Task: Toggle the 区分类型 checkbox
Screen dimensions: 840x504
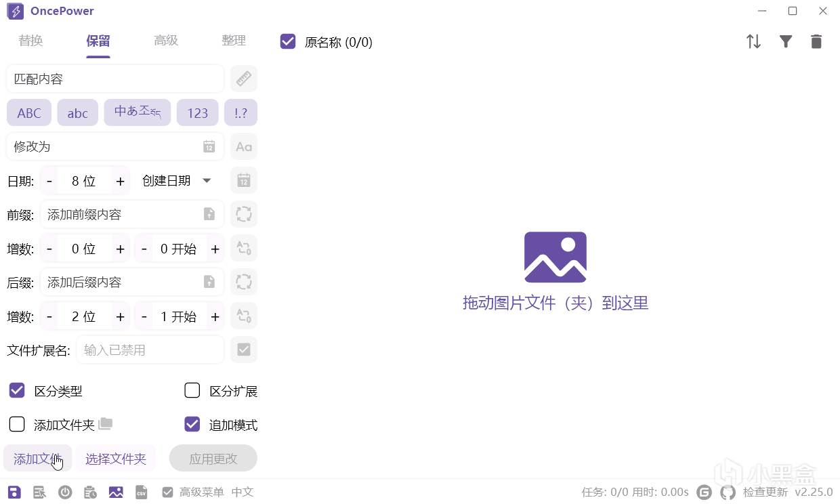Action: [17, 390]
